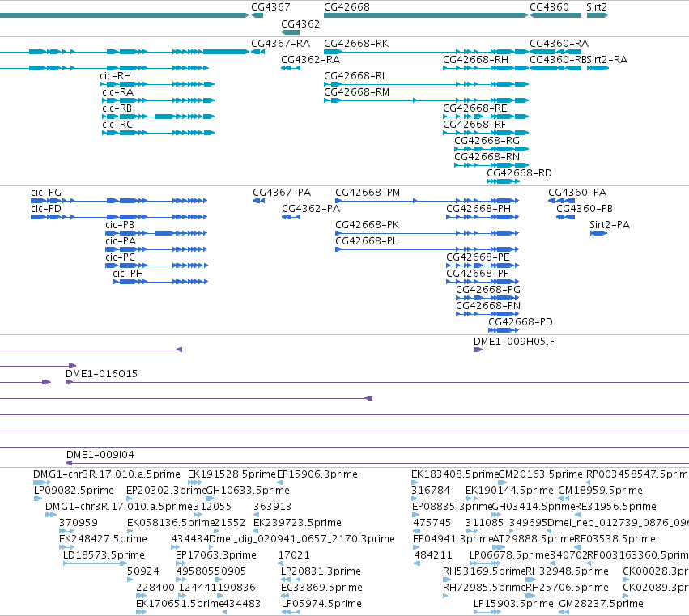Click the cic-PC protein label

point(120,257)
